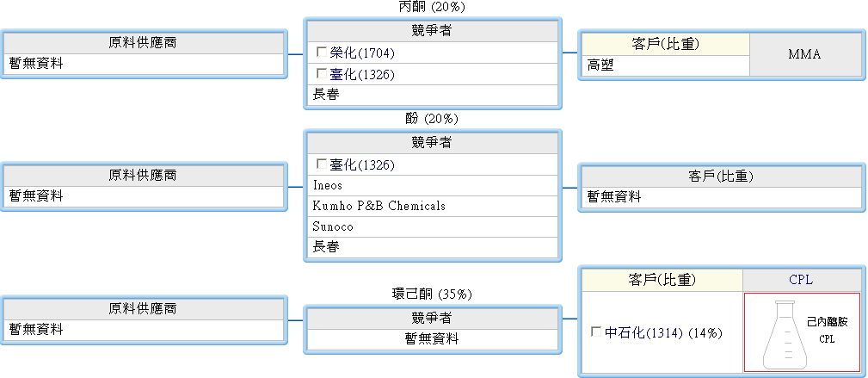Click the 丙酮 (20%) product title
This screenshot has height=378, width=868.
[x=432, y=7]
